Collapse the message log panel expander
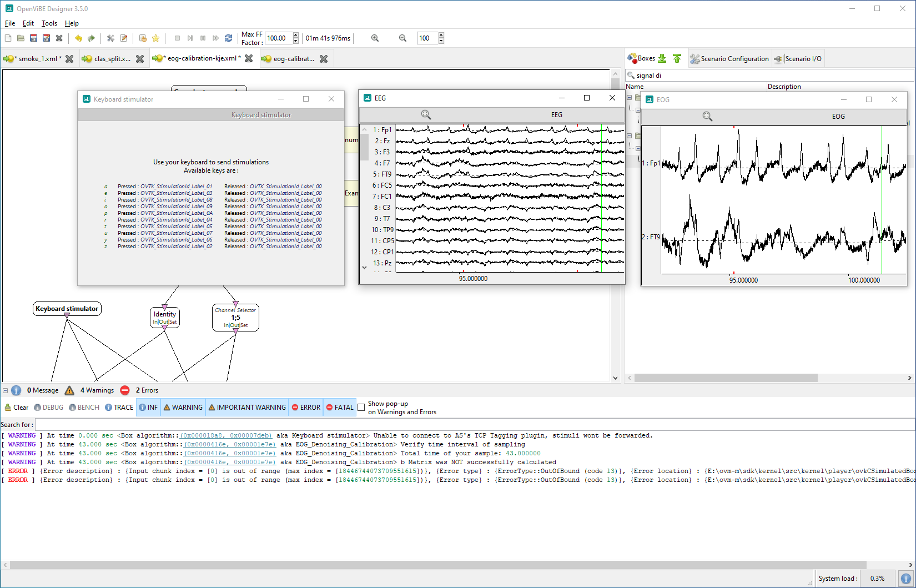 pyautogui.click(x=5, y=390)
